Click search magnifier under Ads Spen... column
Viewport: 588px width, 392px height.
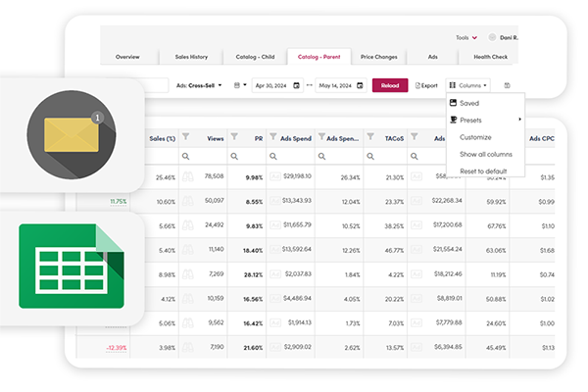point(321,157)
